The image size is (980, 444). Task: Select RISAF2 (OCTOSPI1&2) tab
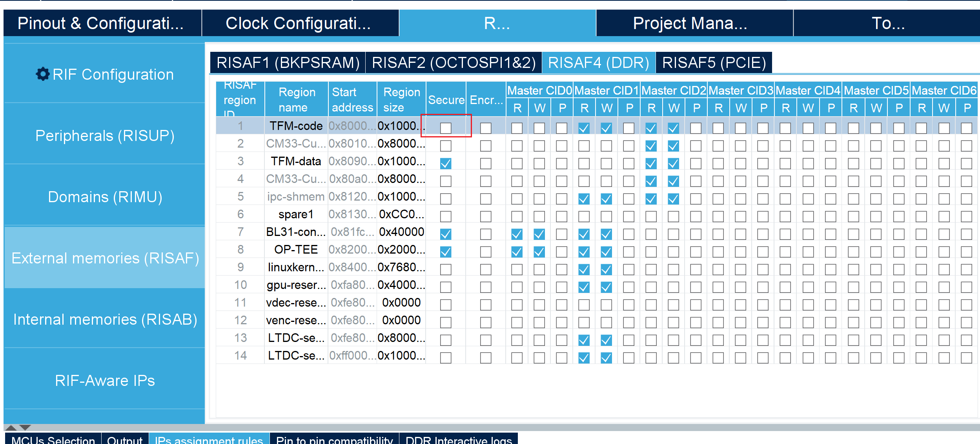click(x=454, y=63)
